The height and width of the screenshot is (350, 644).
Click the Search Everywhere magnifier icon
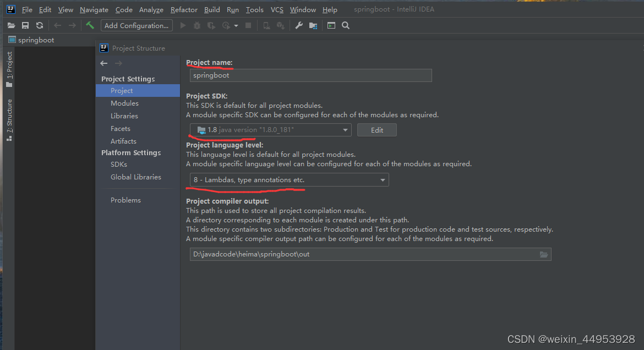[346, 25]
